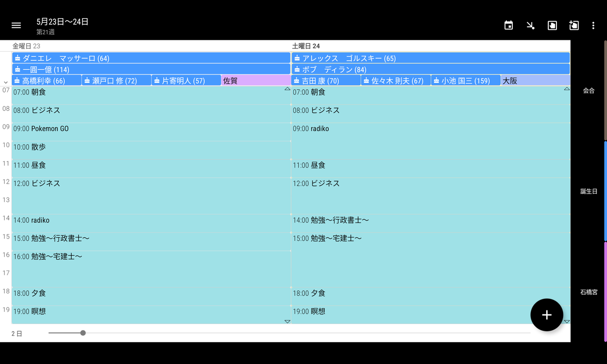607x364 pixels.
Task: Select the 誕生日 calendar side tab
Action: click(589, 191)
